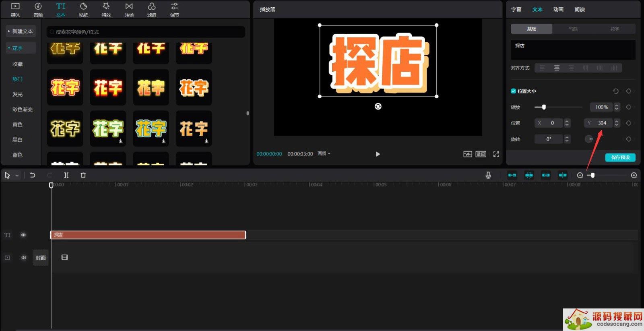644x331 pixels.
Task: Click the microphone record voiceover icon
Action: 488,175
